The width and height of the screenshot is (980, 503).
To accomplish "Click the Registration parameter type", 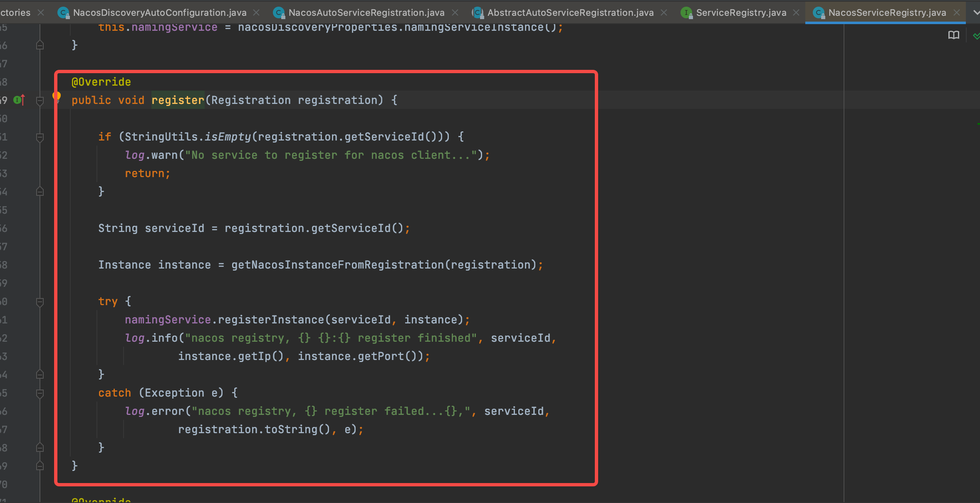I will point(251,100).
